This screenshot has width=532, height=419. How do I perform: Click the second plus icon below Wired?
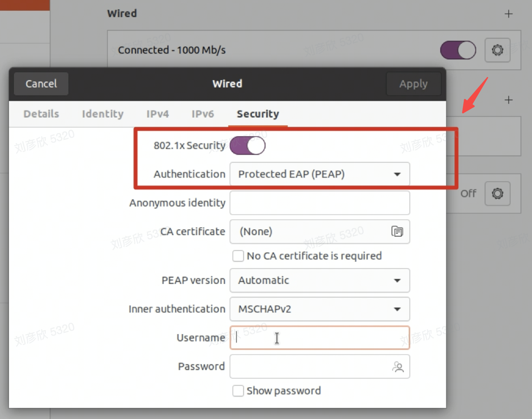pyautogui.click(x=508, y=100)
